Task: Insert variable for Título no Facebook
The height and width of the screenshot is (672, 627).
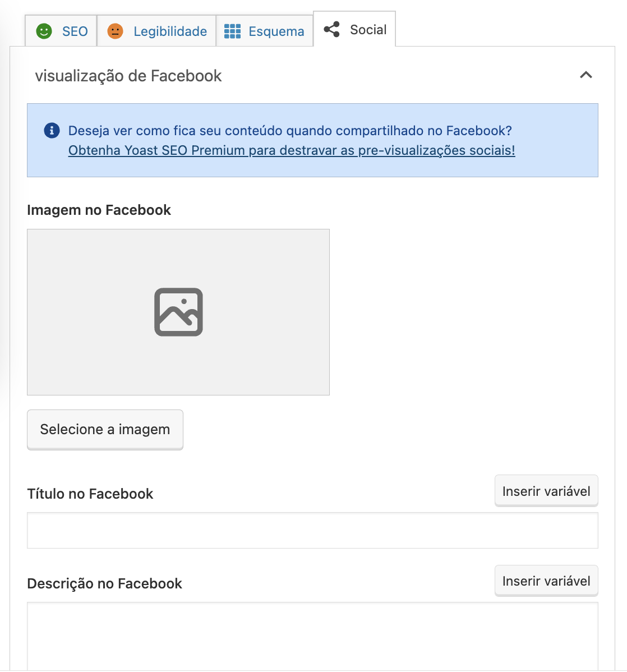Action: (546, 491)
